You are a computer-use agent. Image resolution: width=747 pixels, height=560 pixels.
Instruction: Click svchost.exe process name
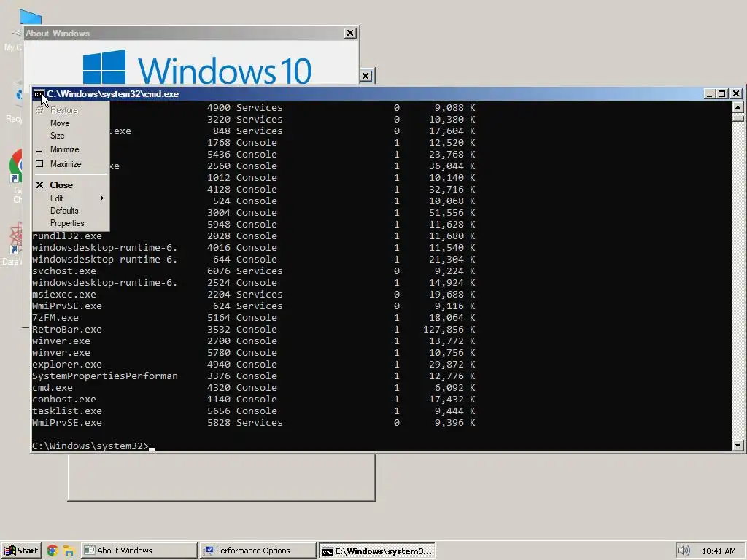[64, 271]
